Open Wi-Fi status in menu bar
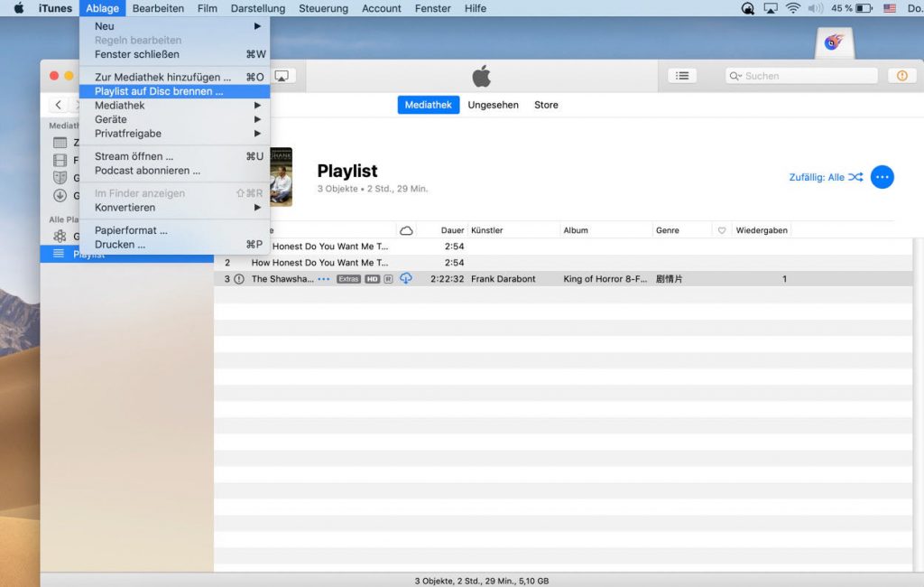 (x=793, y=8)
